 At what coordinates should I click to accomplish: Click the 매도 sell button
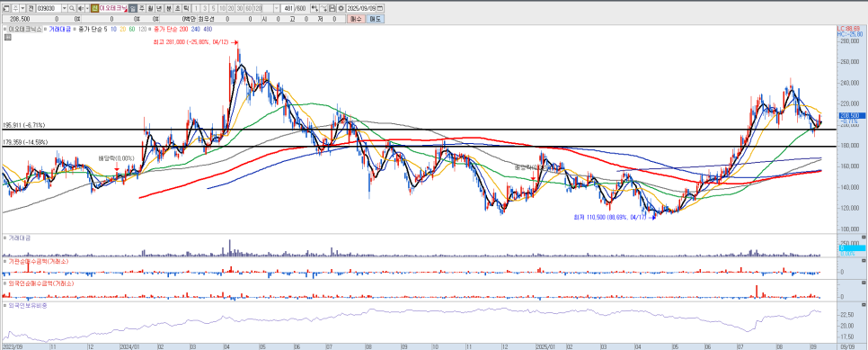point(375,19)
